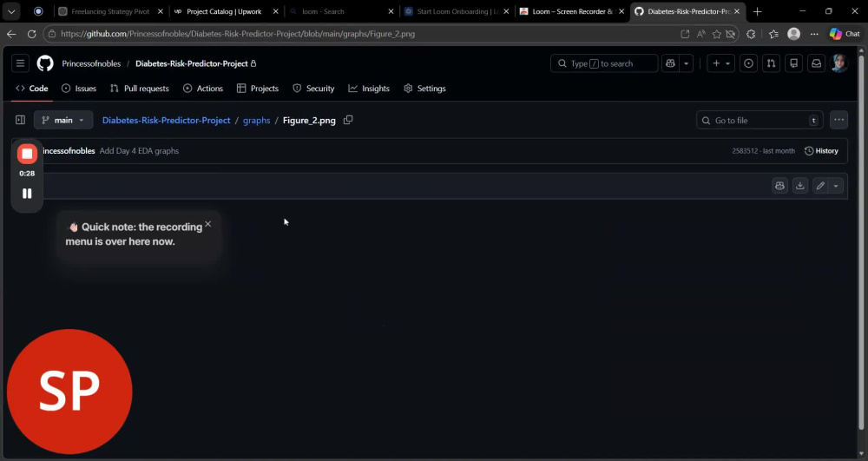Switch to the Pull requests tab
This screenshot has height=461, width=868.
click(140, 89)
